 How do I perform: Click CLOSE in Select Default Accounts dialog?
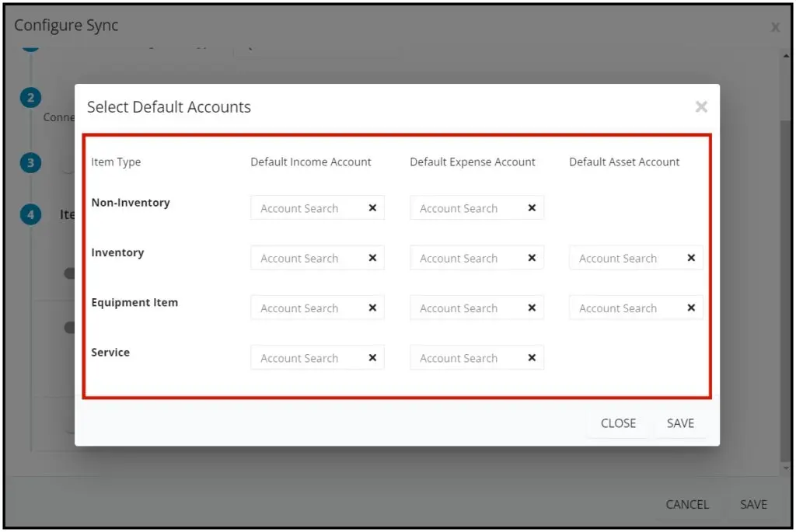pos(618,423)
